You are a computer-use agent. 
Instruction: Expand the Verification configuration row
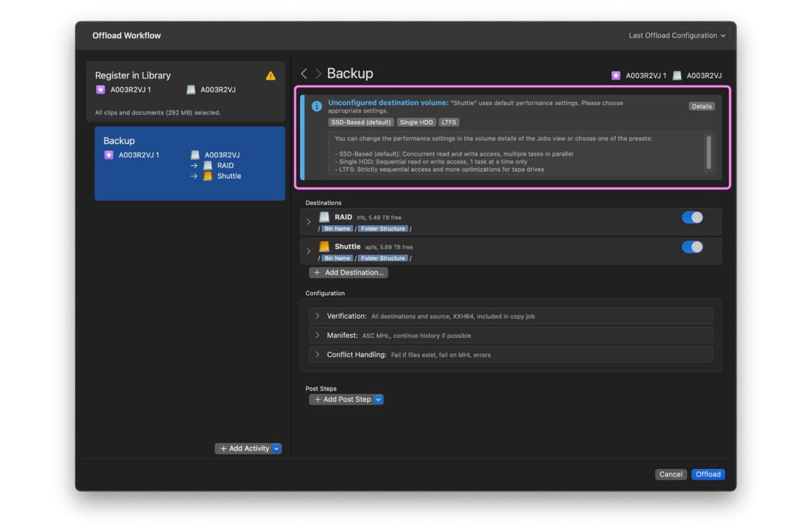pos(317,316)
